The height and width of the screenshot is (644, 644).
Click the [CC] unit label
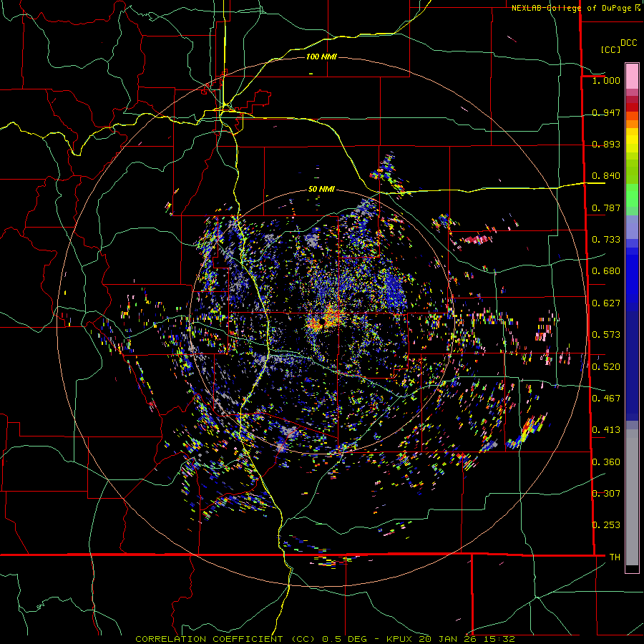point(610,49)
